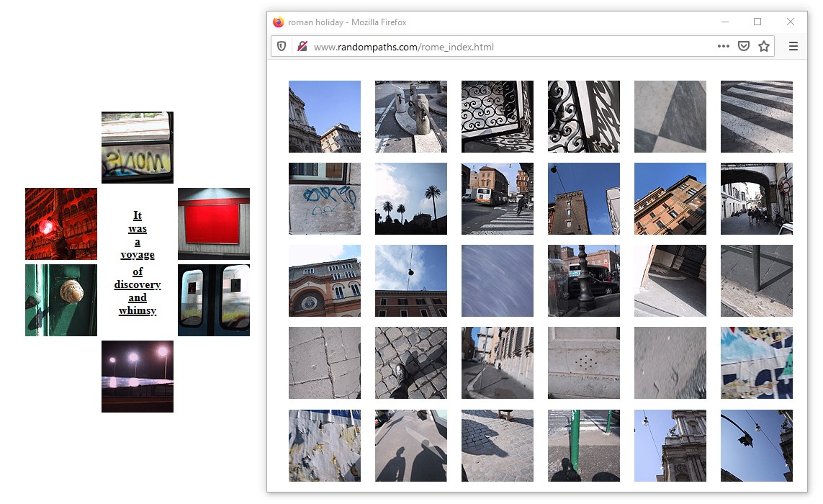Click the Firefox logo in title bar

click(279, 22)
